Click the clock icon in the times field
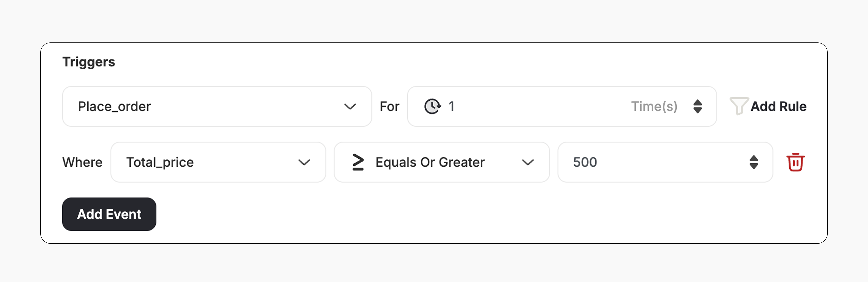Viewport: 868px width, 282px height. (432, 106)
